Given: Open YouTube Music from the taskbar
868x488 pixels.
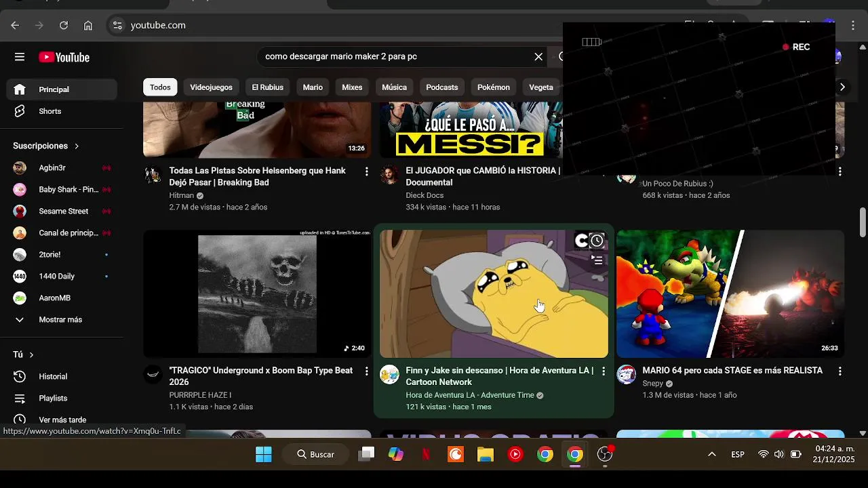Looking at the screenshot, I should point(515,454).
